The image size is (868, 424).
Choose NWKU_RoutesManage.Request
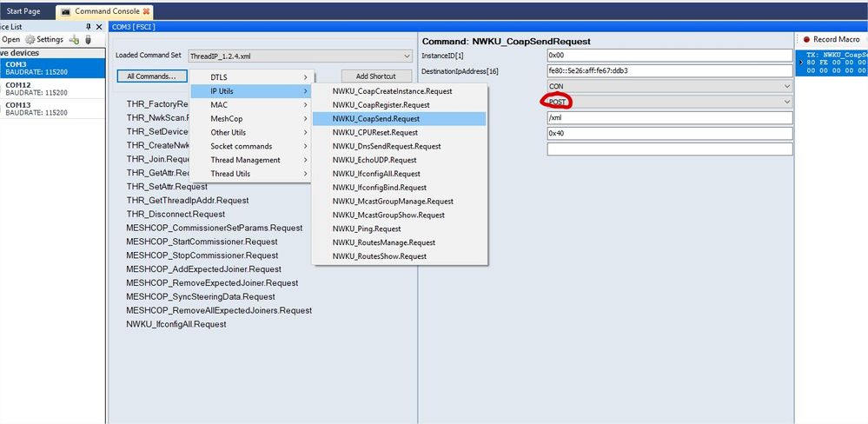[x=400, y=242]
